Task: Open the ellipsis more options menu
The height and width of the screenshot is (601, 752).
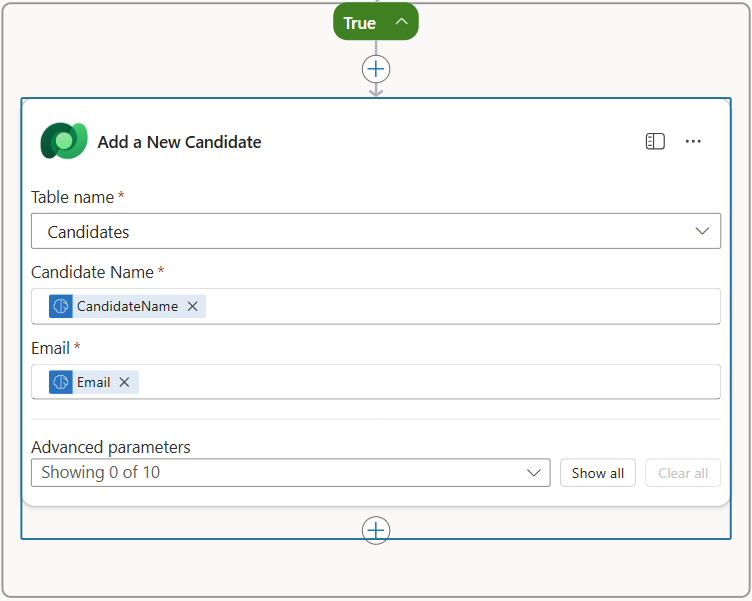Action: (693, 142)
